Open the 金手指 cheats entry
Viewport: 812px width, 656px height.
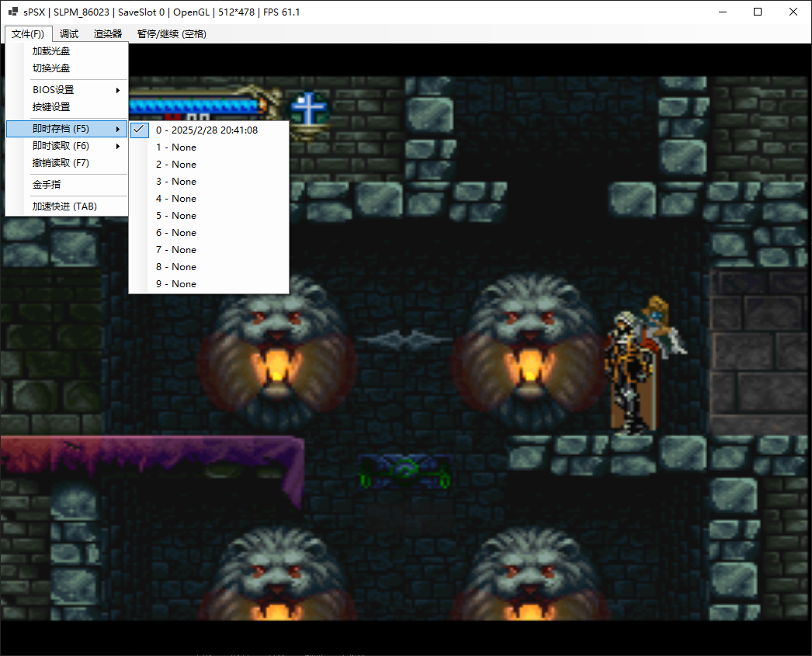[67, 184]
